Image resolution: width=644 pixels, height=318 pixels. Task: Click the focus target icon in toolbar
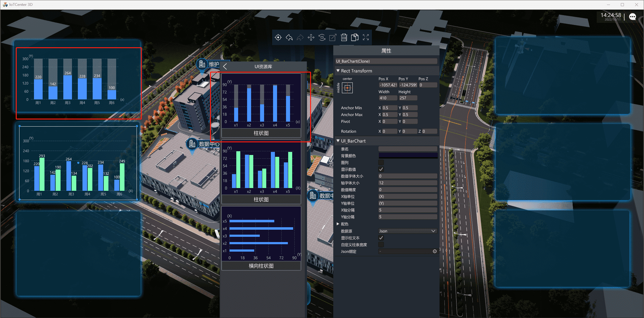[278, 38]
